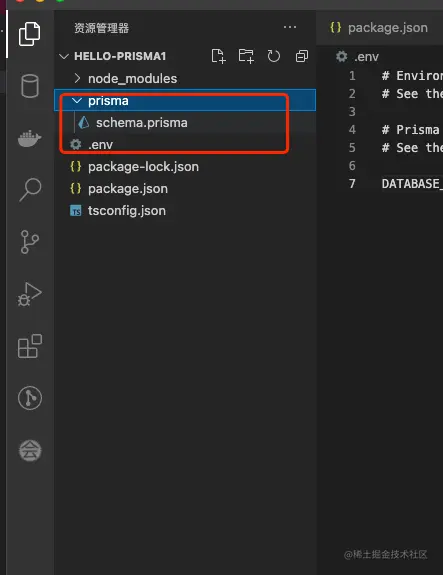Image resolution: width=443 pixels, height=575 pixels.
Task: Open the Run and Debug view
Action: click(29, 294)
